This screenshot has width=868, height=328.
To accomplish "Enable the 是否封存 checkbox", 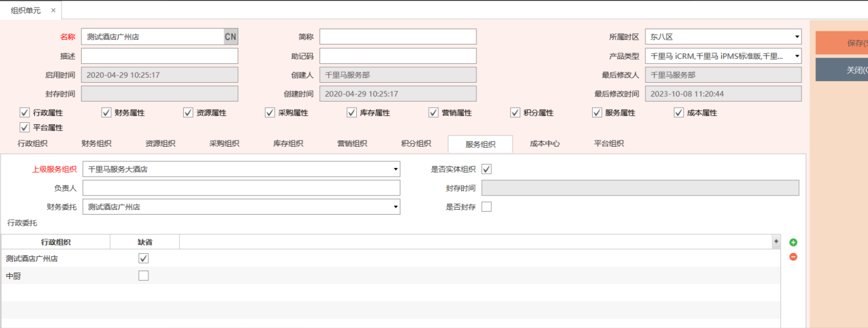I will coord(487,207).
